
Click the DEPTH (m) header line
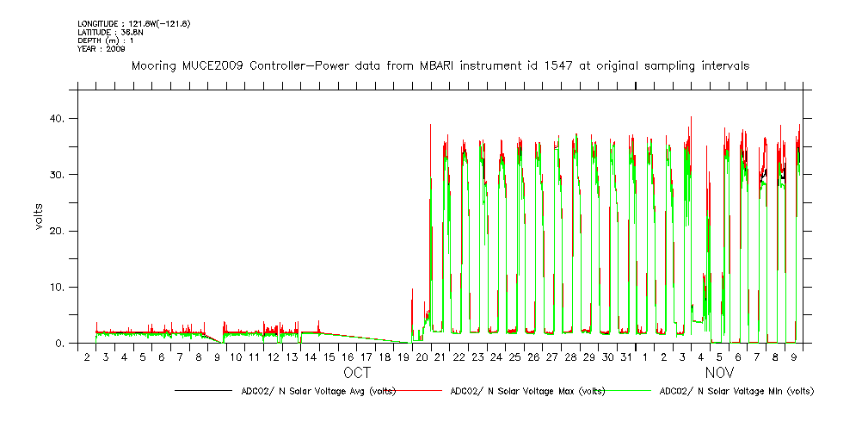[x=106, y=40]
